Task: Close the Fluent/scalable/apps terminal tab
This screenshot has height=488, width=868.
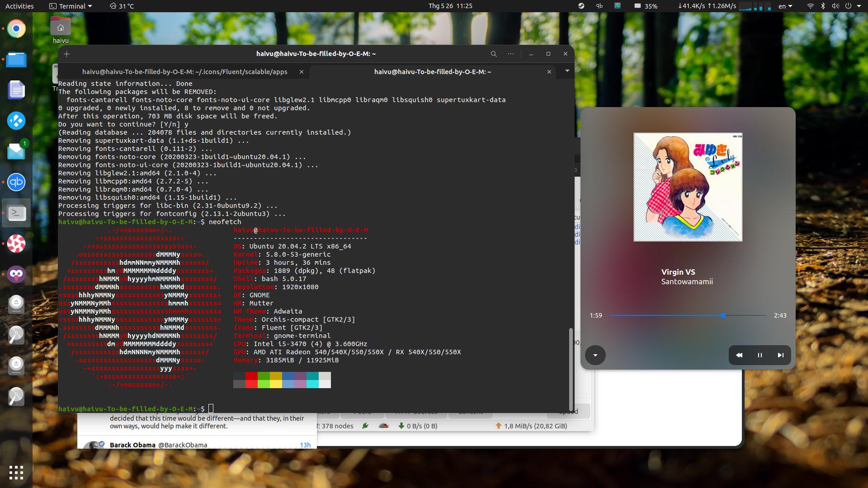Action: (x=302, y=72)
